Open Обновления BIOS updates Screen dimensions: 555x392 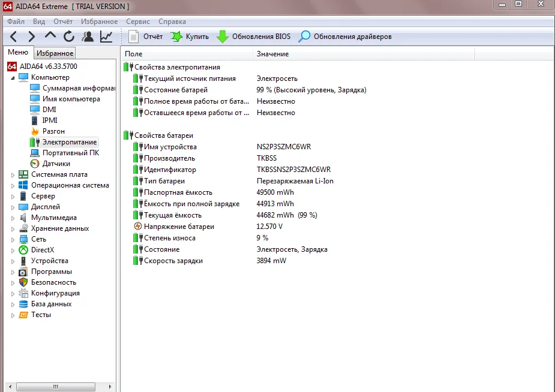coord(253,37)
